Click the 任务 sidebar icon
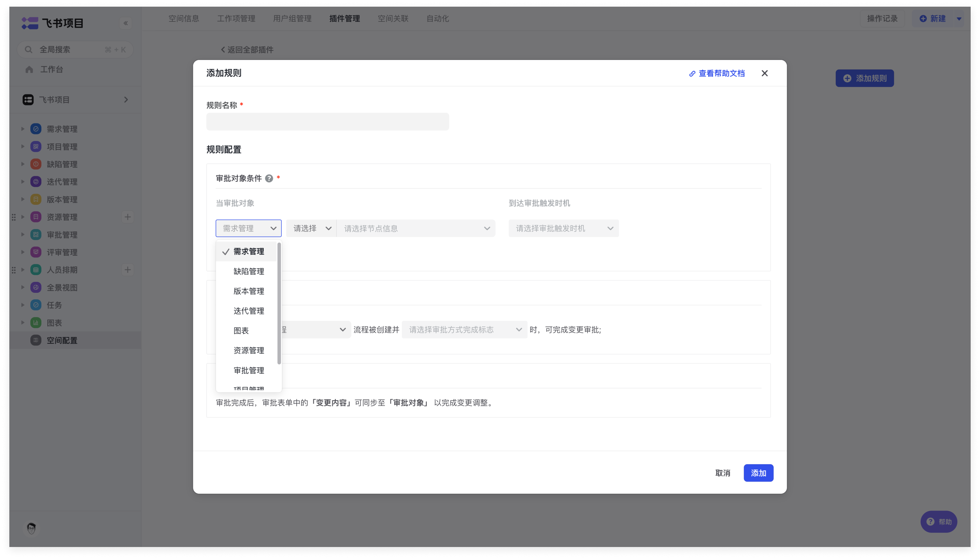The image size is (980, 559). [36, 305]
